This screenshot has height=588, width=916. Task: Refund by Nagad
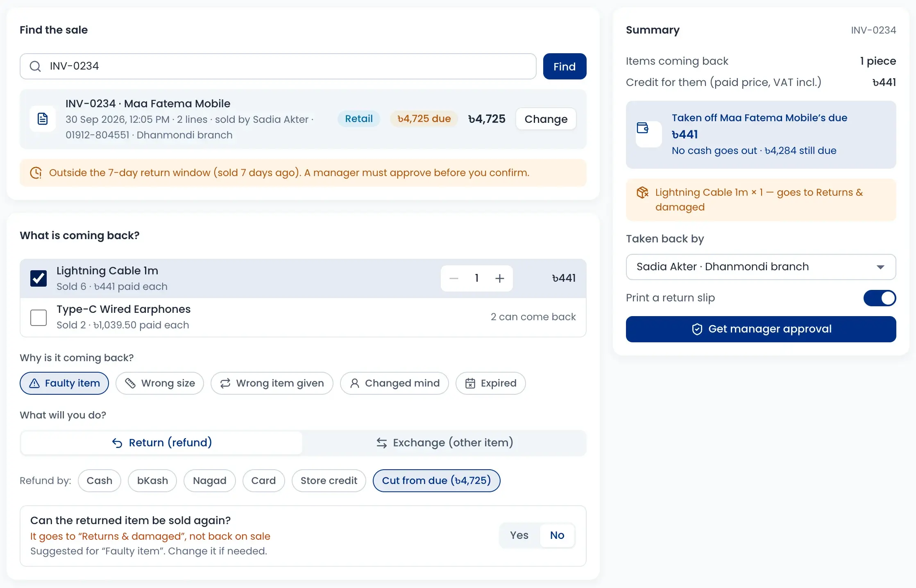(210, 481)
